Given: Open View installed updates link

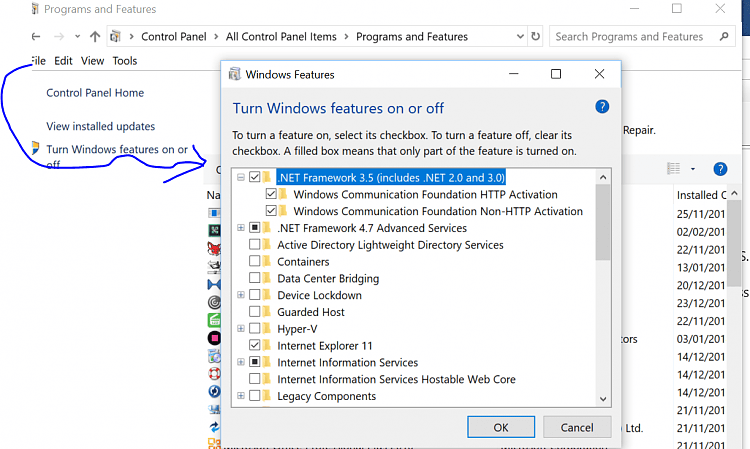Looking at the screenshot, I should (x=100, y=126).
